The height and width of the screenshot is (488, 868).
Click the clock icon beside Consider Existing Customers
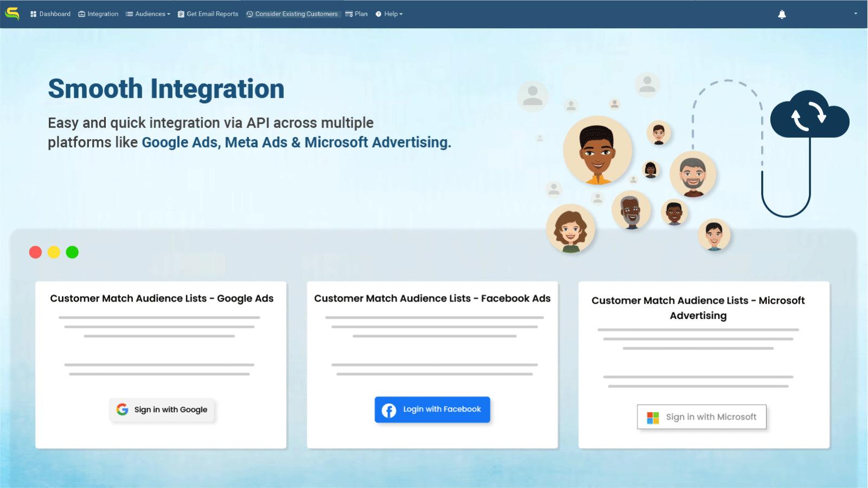[x=250, y=14]
